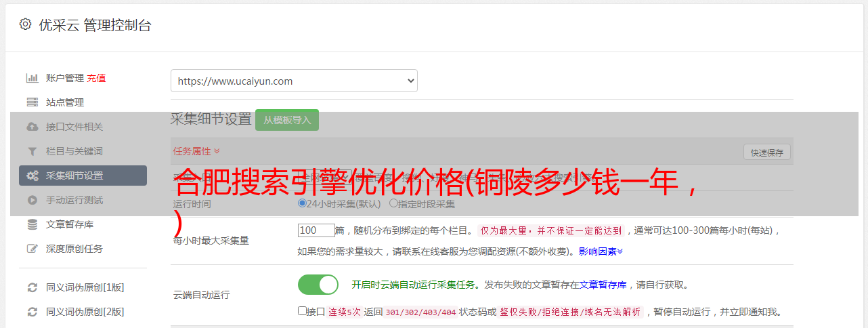Expand the 影响因素 details link
This screenshot has height=328, width=868.
point(601,251)
